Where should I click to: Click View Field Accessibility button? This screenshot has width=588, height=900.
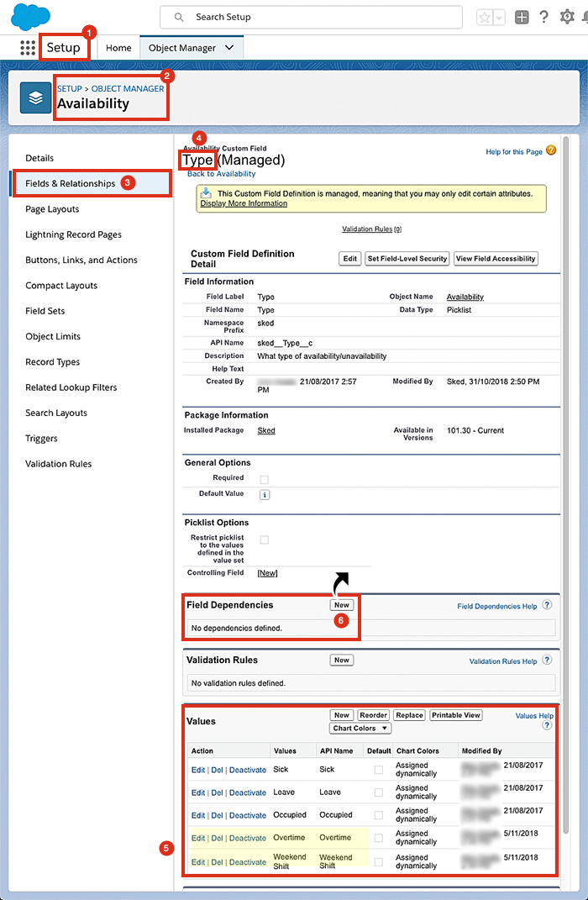pyautogui.click(x=496, y=259)
